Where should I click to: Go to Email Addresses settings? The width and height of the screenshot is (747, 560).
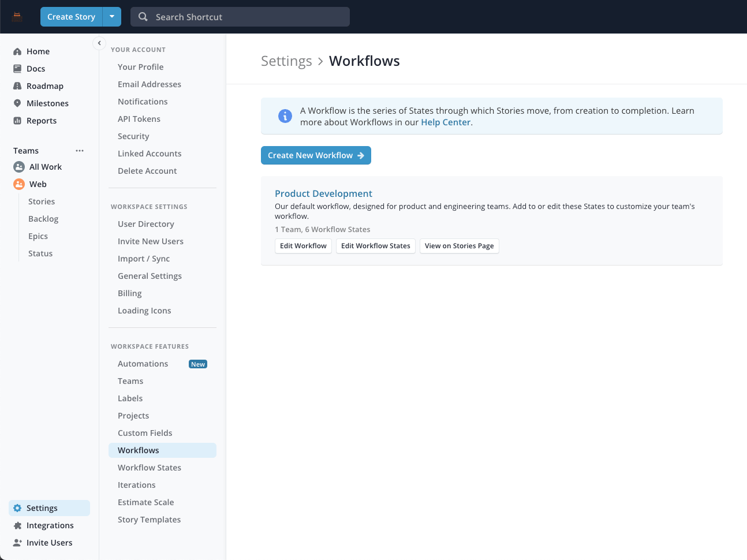[x=150, y=84]
